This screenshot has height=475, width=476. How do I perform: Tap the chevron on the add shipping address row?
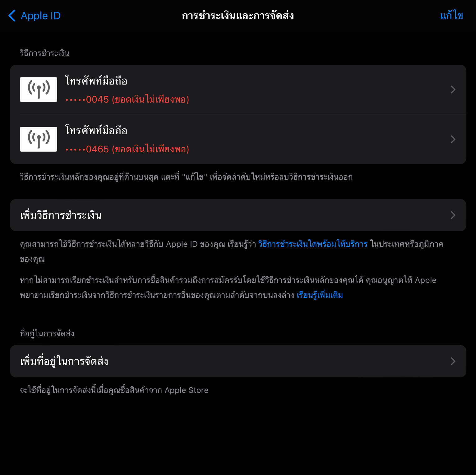[x=453, y=361]
